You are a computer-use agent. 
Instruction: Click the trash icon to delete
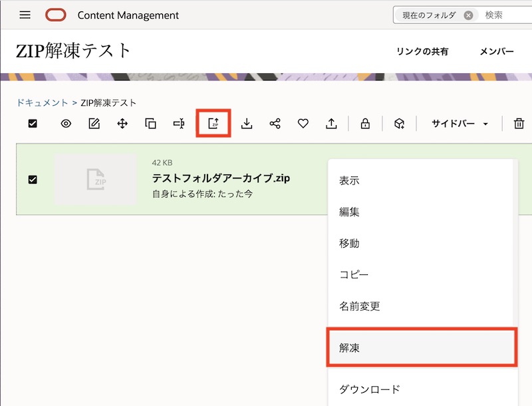[x=517, y=123]
